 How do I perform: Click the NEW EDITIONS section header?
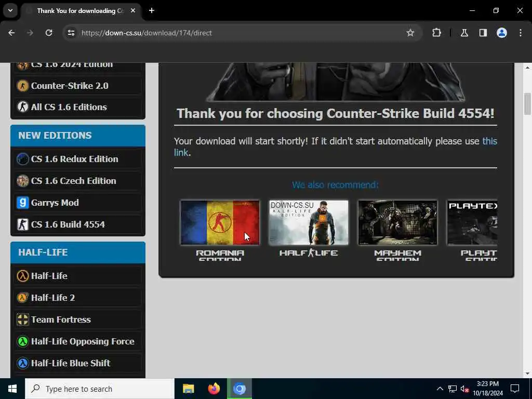(x=78, y=136)
